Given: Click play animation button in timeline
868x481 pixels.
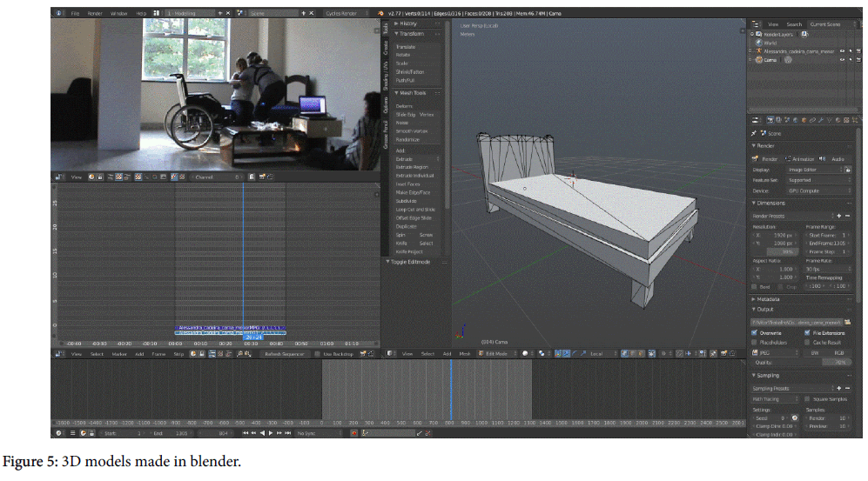Looking at the screenshot, I should tap(271, 433).
